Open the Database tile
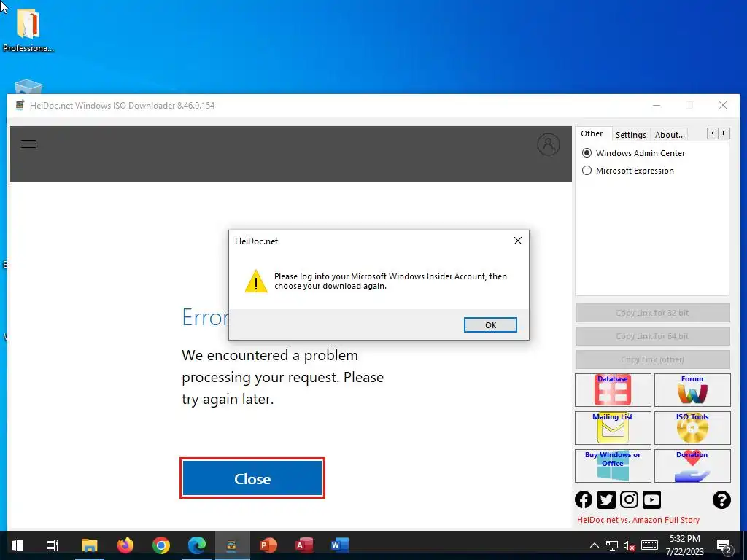This screenshot has height=560, width=747. 613,390
